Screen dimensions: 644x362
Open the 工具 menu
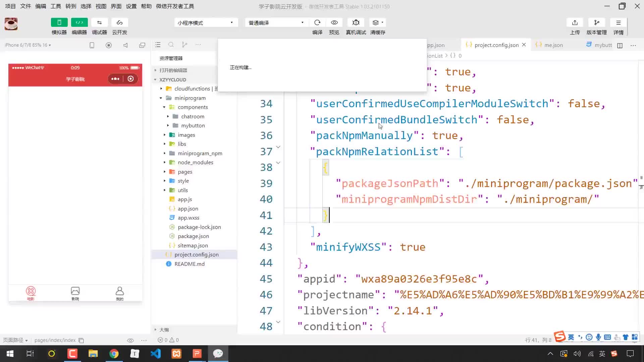click(x=56, y=6)
